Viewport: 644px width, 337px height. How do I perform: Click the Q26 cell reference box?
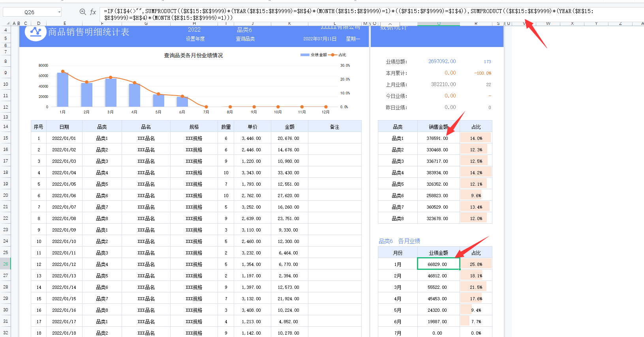[x=30, y=12]
